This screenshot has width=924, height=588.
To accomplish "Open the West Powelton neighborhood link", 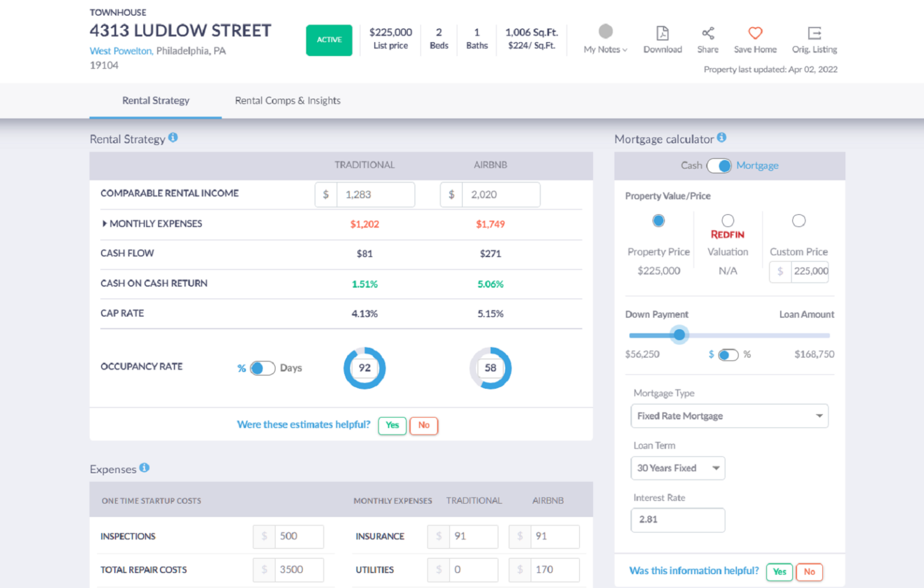I will [120, 51].
